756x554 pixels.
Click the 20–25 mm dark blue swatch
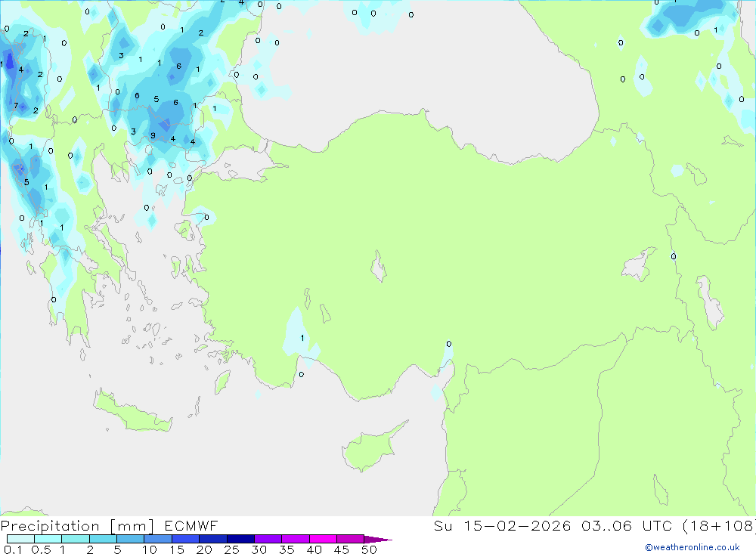[x=213, y=539]
